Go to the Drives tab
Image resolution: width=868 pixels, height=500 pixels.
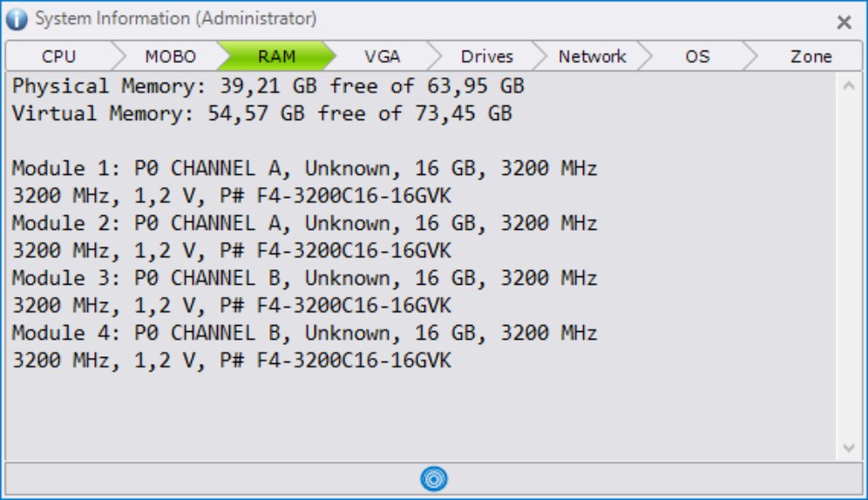tap(486, 57)
